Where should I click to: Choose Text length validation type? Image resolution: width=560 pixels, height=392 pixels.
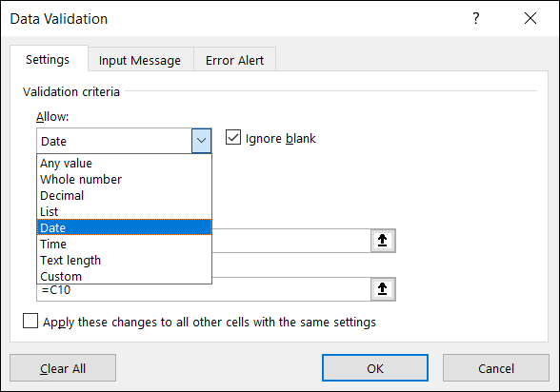point(124,260)
